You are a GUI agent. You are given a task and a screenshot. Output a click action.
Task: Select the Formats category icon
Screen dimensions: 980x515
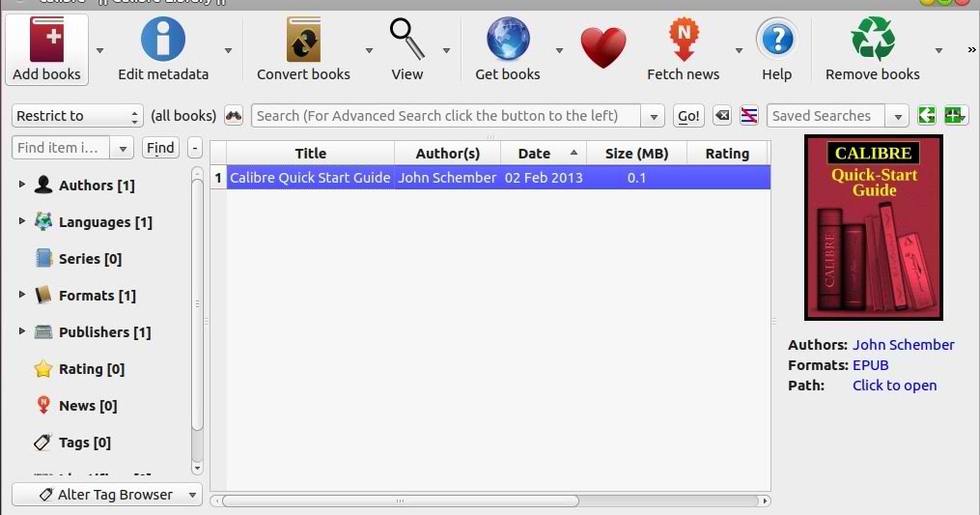(43, 295)
